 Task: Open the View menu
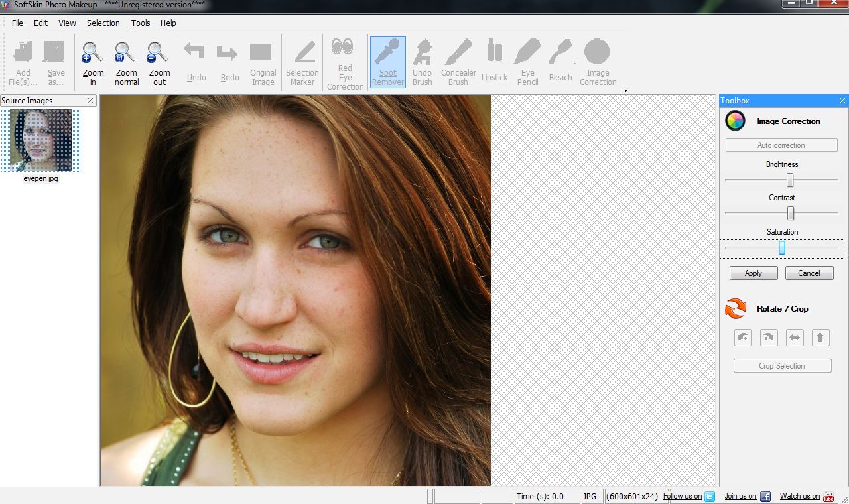click(x=67, y=23)
